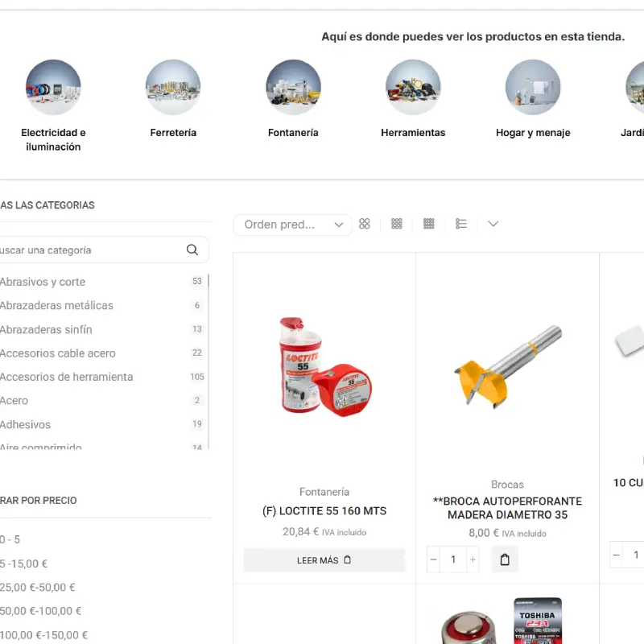Filter by price 25,00 €-50,00 €
Screen dimensions: 644x644
tap(38, 588)
